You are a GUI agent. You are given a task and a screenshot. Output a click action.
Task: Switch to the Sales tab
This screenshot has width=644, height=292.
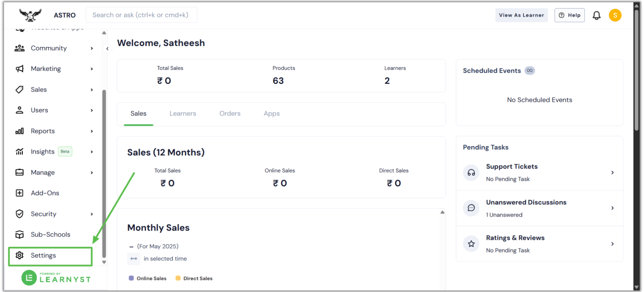coord(138,114)
